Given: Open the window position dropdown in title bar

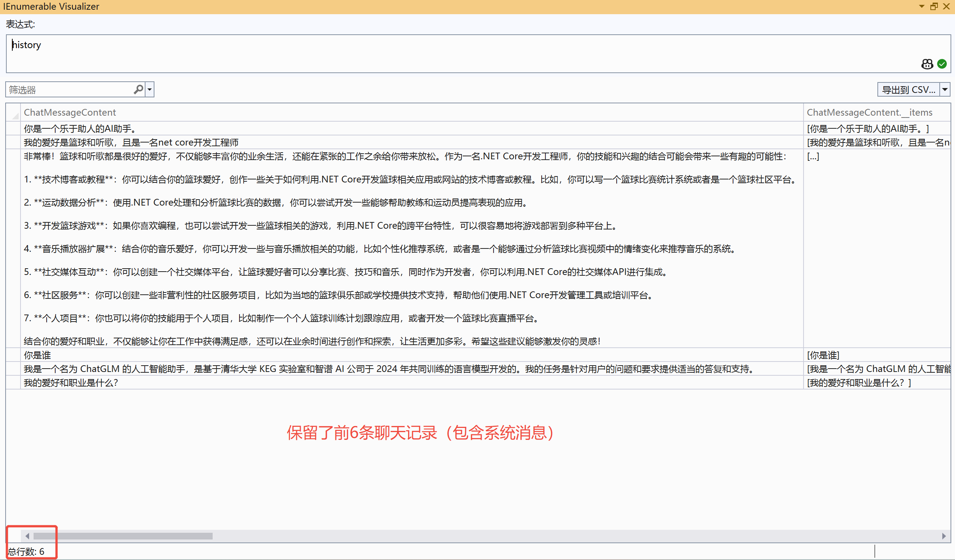Looking at the screenshot, I should [922, 6].
